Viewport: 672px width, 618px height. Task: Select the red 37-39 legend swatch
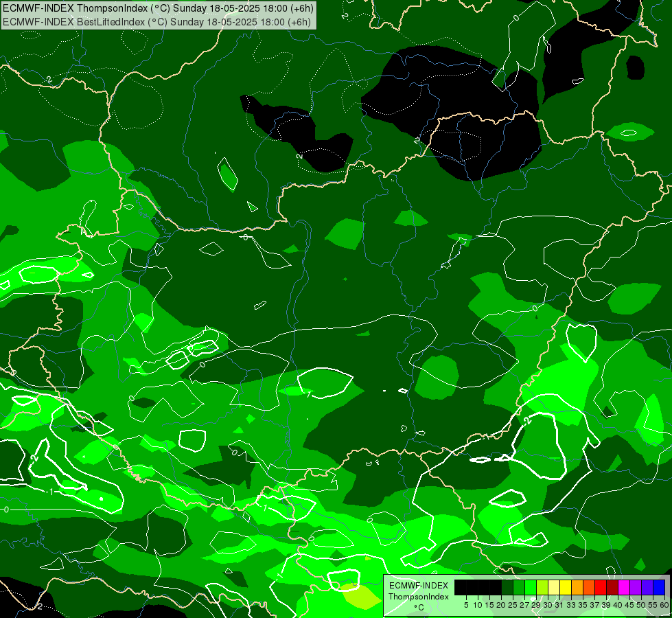point(601,587)
